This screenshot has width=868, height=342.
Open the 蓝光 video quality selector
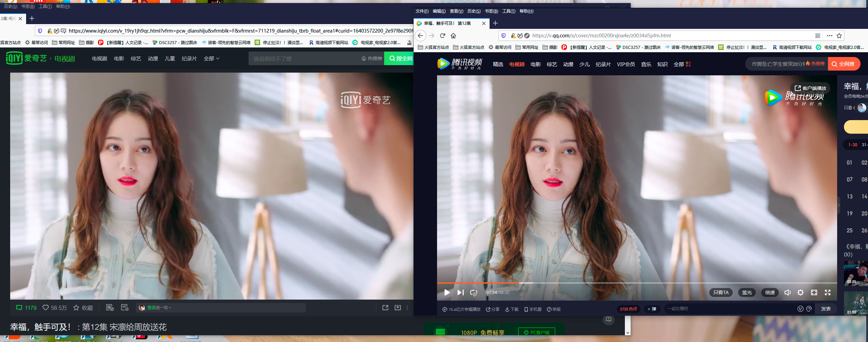click(747, 292)
